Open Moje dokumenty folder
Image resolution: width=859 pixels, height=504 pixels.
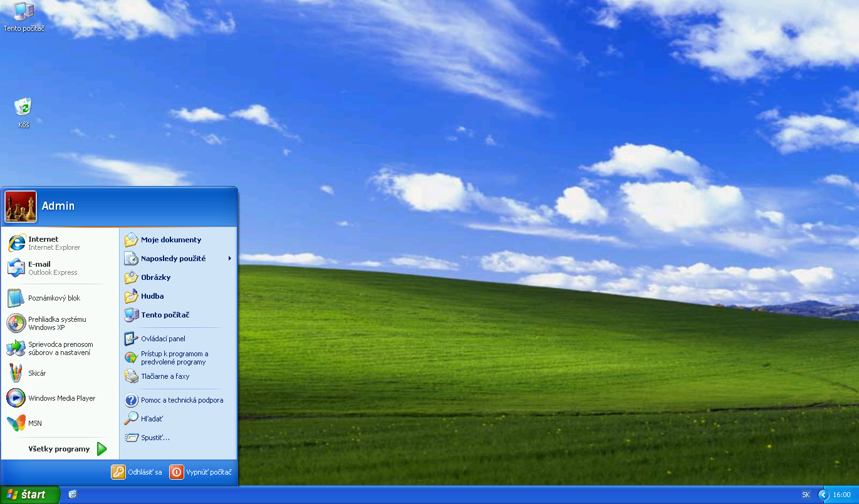[170, 240]
